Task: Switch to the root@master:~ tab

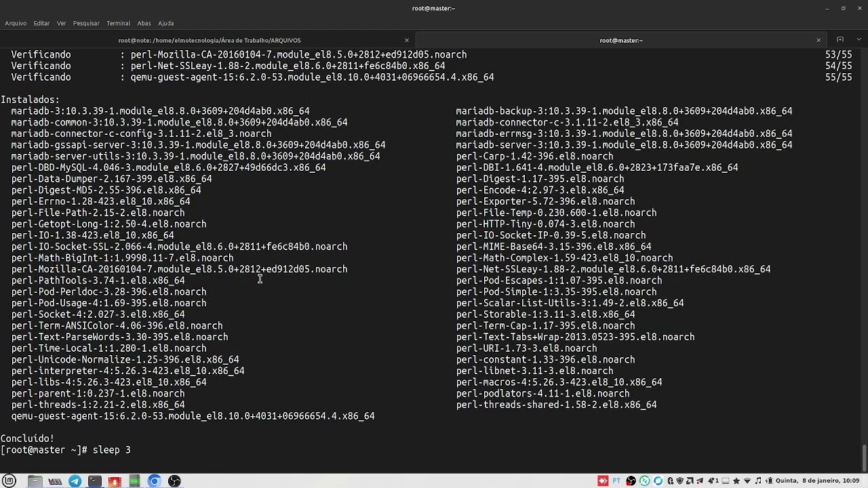Action: 620,40
